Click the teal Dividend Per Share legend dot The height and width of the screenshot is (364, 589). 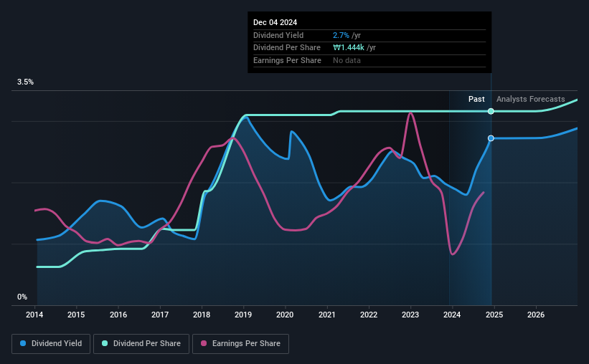tap(105, 343)
